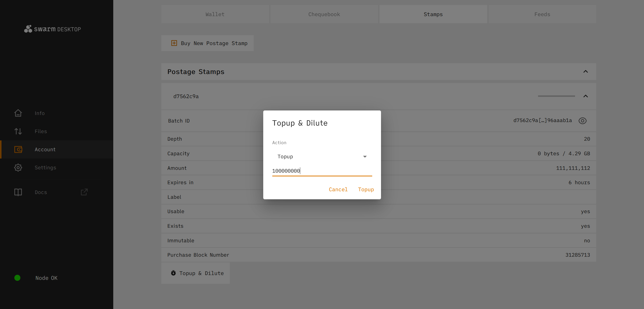Viewport: 644px width, 309px height.
Task: Collapse the Postage Stamps section
Action: 586,72
